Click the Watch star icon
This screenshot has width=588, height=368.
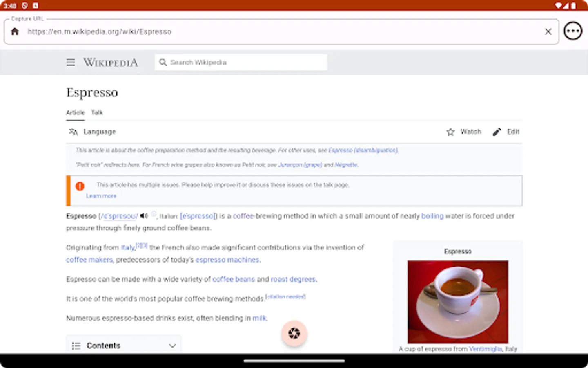[450, 132]
